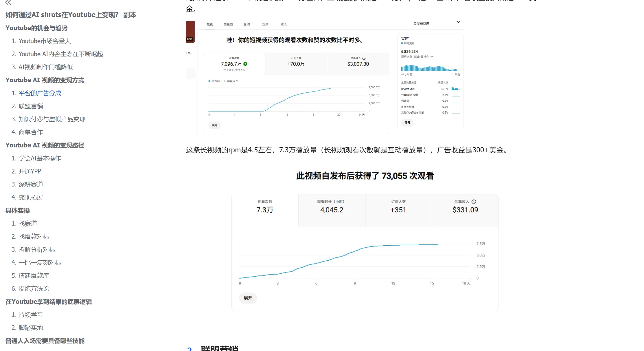Collapse the sidebar using the double-chevron icon
This screenshot has width=644, height=351.
click(x=9, y=3)
